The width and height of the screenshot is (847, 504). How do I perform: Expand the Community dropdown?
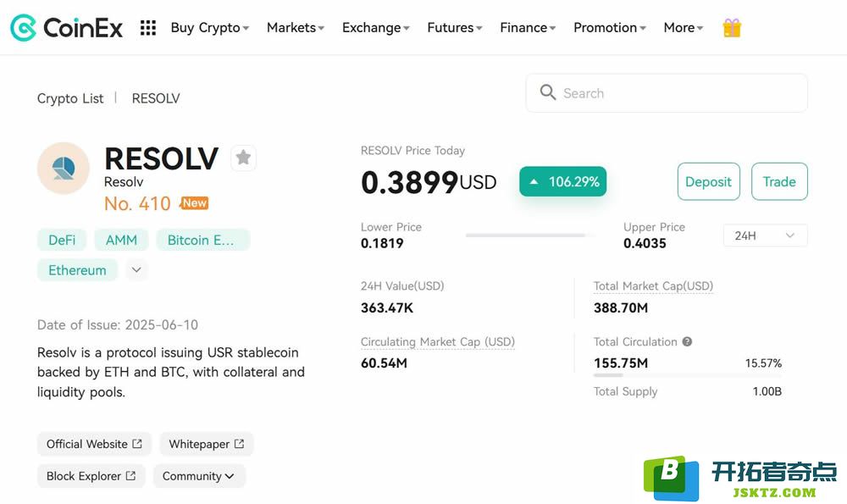[199, 476]
